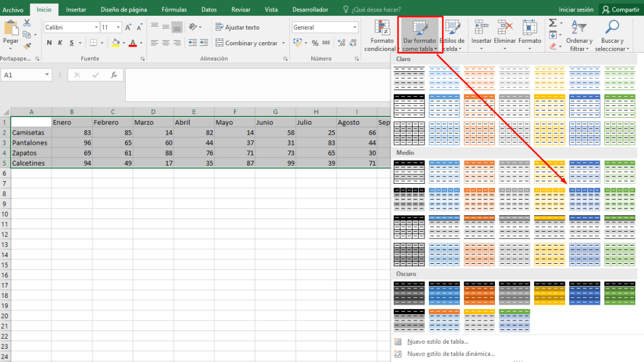
Task: Click the fx insert function icon
Action: tap(114, 75)
